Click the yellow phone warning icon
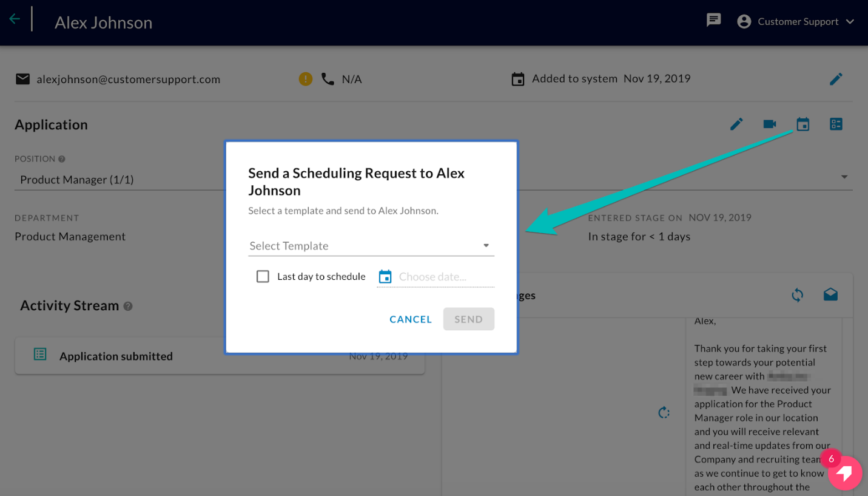 pos(306,79)
